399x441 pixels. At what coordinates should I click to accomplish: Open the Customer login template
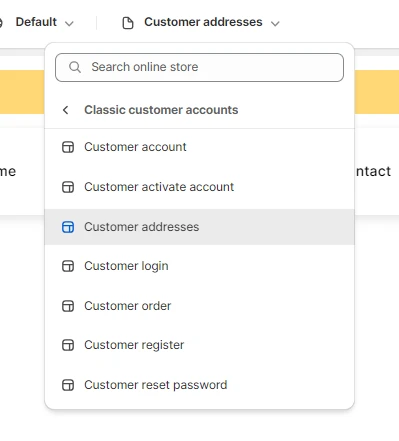(199, 266)
